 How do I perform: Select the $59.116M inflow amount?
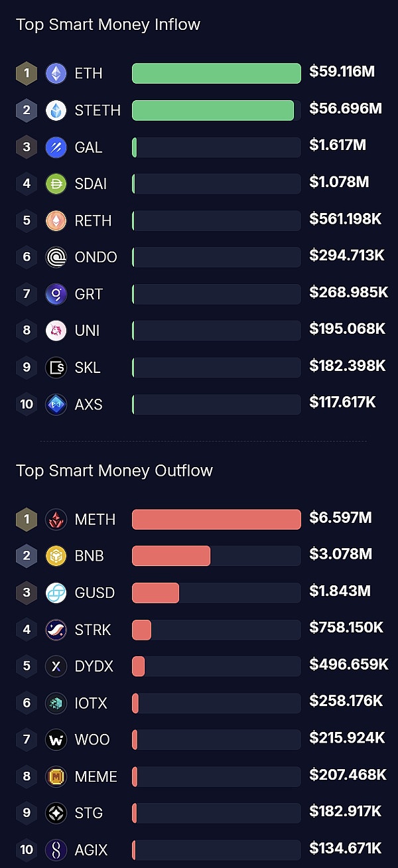point(342,72)
